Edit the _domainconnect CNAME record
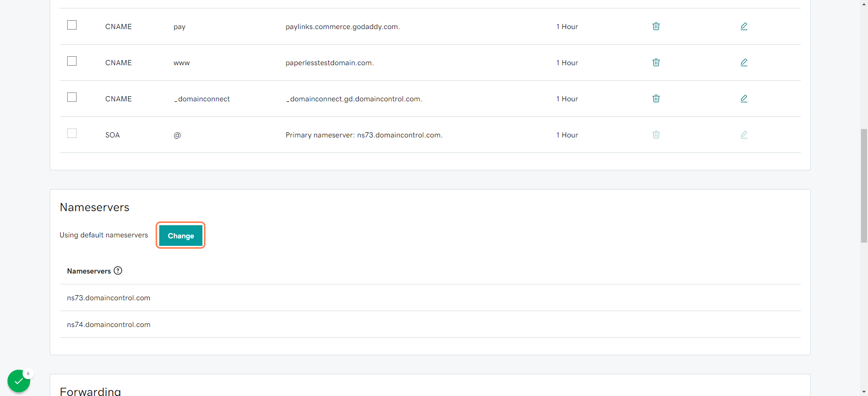The height and width of the screenshot is (396, 868). coord(744,99)
